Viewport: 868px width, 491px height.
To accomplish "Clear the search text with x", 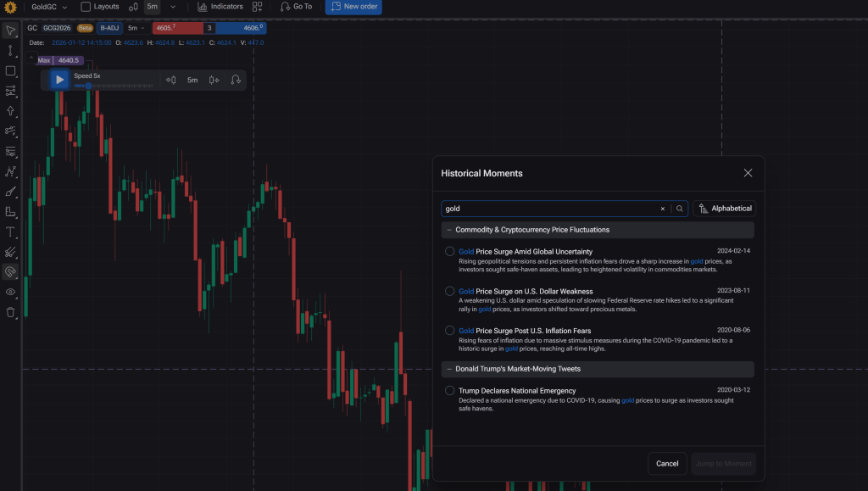I will [663, 209].
